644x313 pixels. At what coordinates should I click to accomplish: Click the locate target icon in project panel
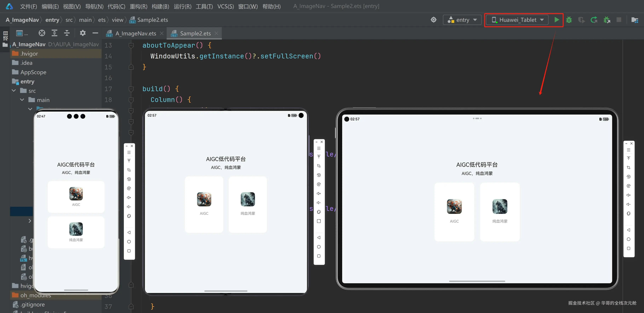tap(42, 33)
